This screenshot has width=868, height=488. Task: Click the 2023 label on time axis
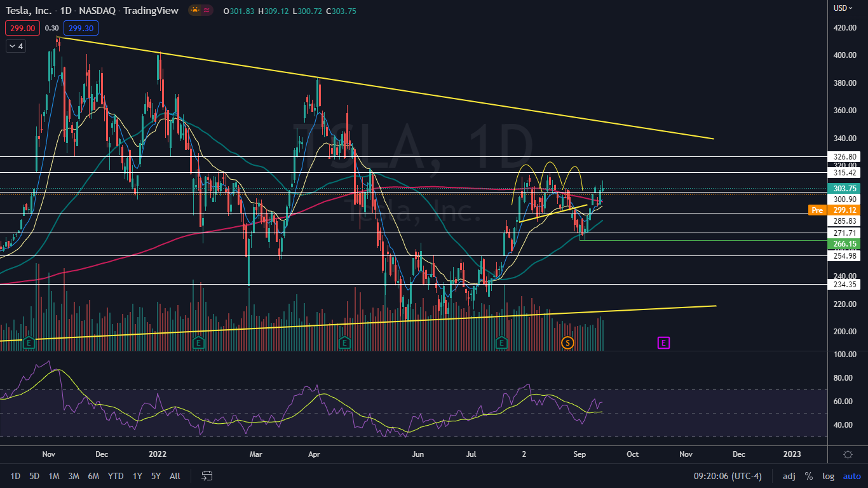coord(792,455)
